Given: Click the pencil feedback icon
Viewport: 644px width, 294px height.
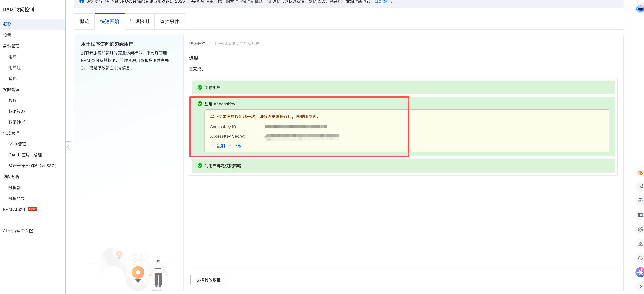Looking at the screenshot, I should pyautogui.click(x=640, y=243).
